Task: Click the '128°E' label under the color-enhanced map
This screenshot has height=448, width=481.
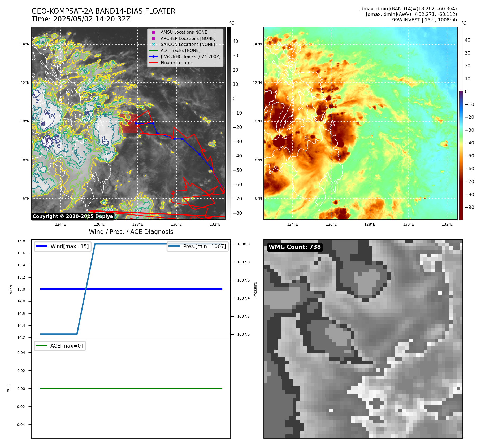Action: [x=370, y=224]
